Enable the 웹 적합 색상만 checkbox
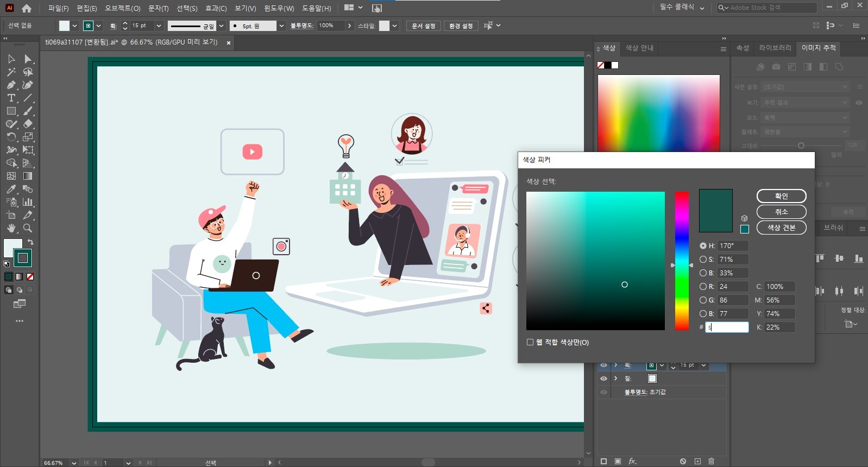The image size is (868, 467). pos(530,342)
